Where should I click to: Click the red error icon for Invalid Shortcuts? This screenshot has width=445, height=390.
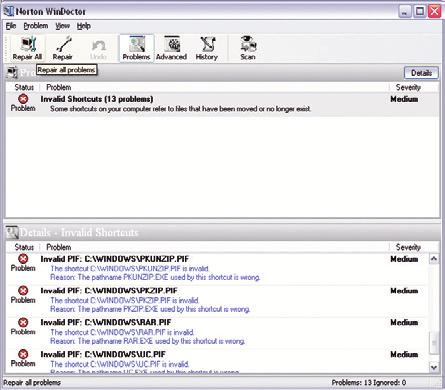pyautogui.click(x=23, y=99)
